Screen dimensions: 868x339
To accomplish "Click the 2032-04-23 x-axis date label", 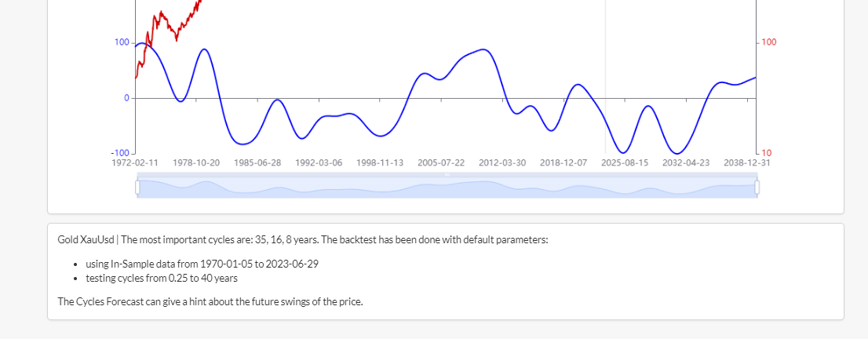I will (x=686, y=163).
